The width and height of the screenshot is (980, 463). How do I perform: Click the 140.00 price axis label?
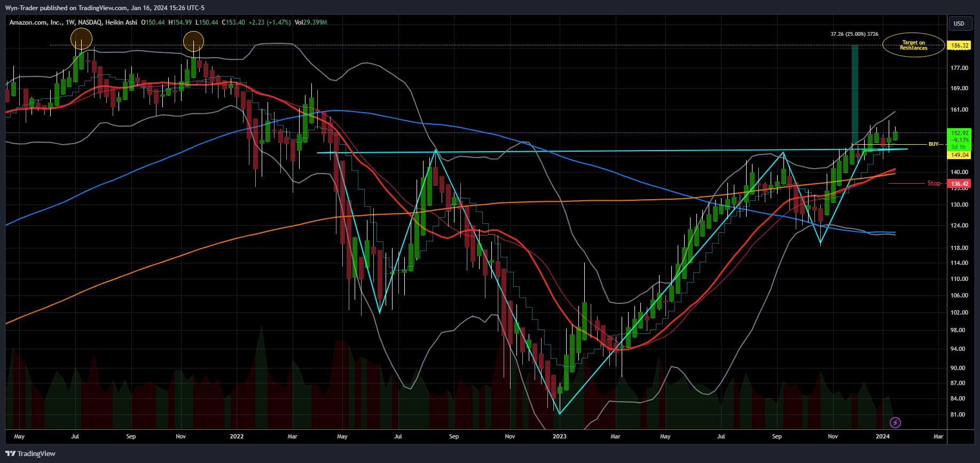click(960, 172)
